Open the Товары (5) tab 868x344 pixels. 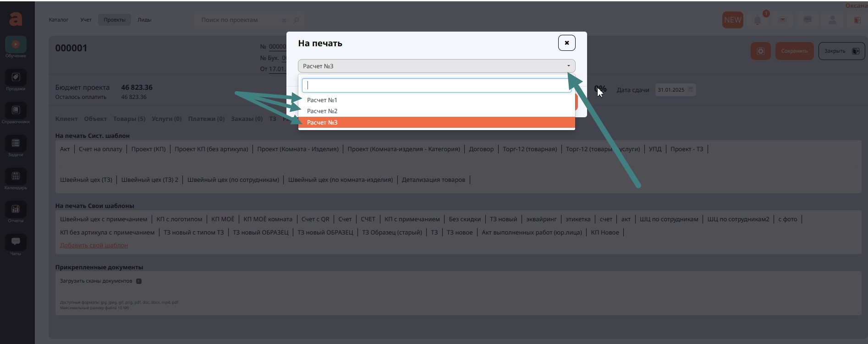click(x=129, y=119)
